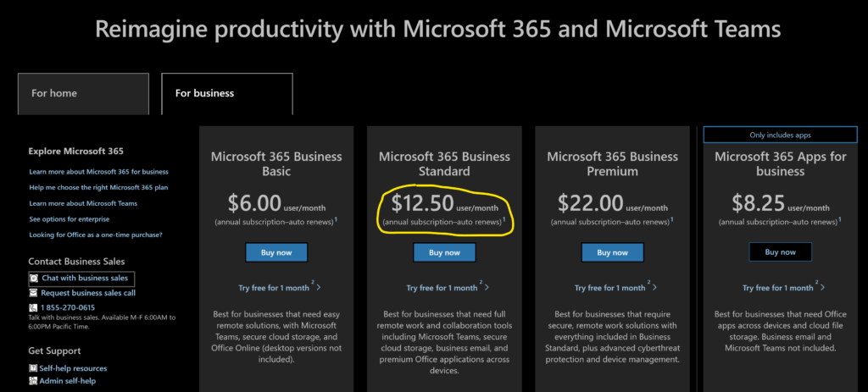The width and height of the screenshot is (868, 392).
Task: Buy Microsoft 365 Business Basic now
Action: click(x=276, y=252)
